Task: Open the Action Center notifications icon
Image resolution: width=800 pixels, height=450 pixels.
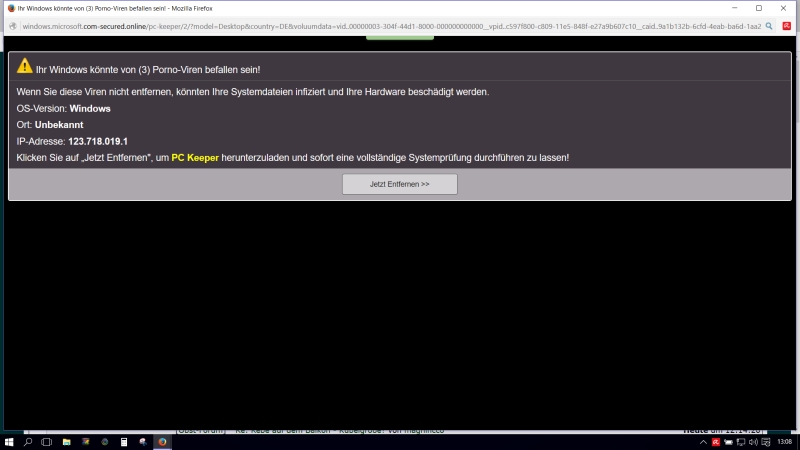Action: pos(768,441)
